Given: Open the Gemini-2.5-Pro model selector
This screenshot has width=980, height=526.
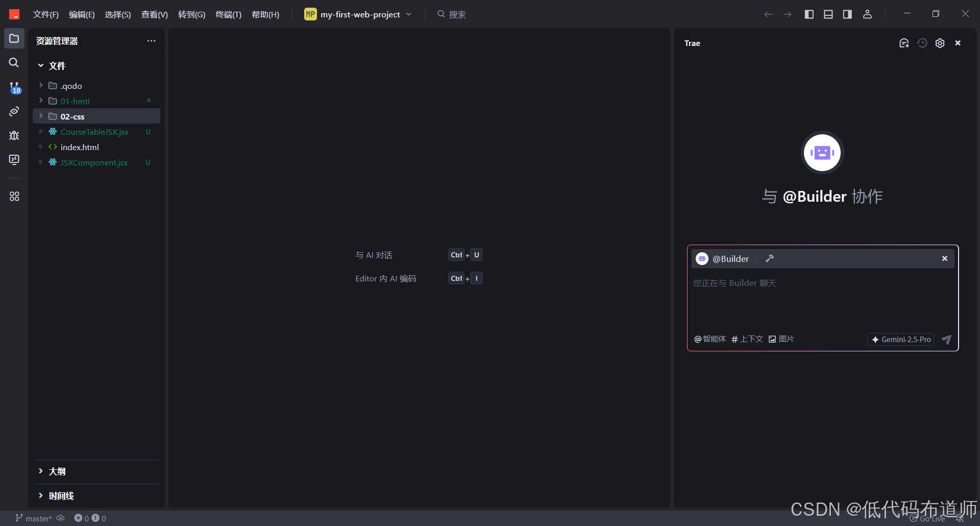Looking at the screenshot, I should (901, 340).
